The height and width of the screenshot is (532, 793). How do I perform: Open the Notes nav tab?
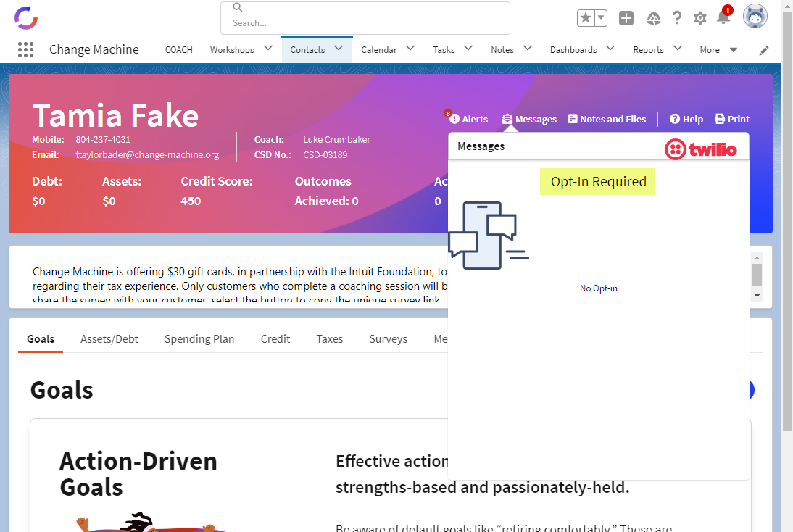pos(502,49)
